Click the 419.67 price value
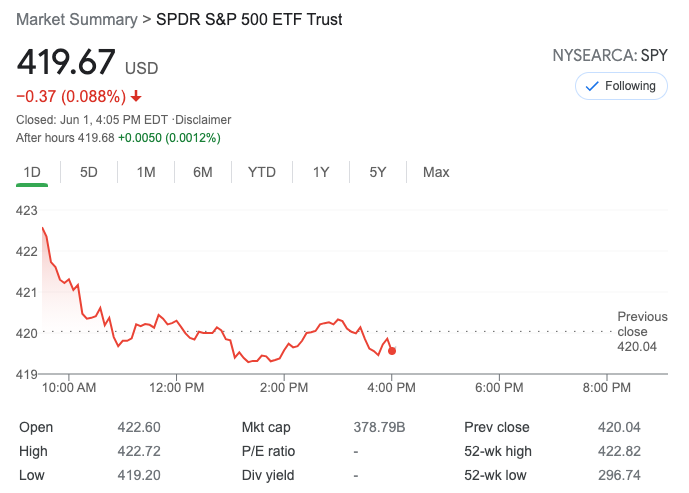 [66, 62]
